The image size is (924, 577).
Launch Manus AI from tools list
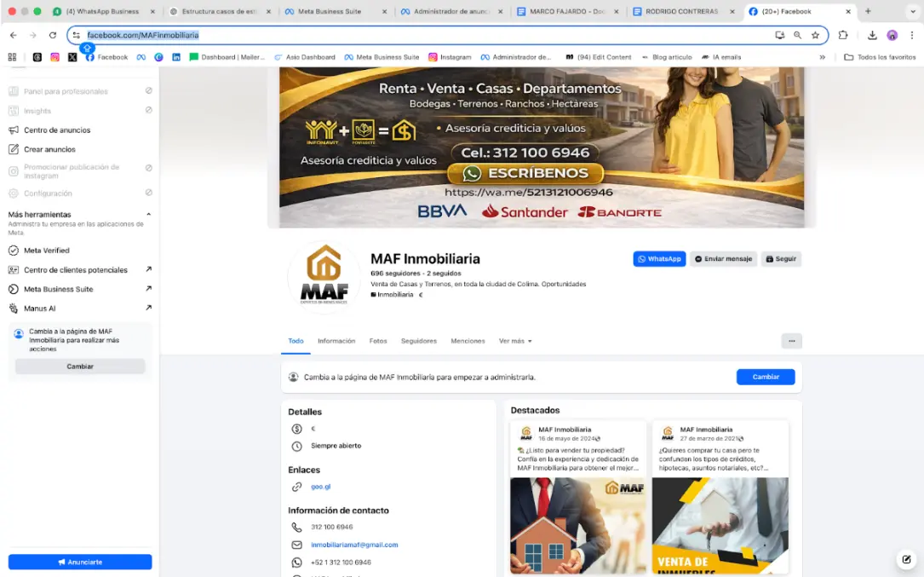[x=40, y=309]
